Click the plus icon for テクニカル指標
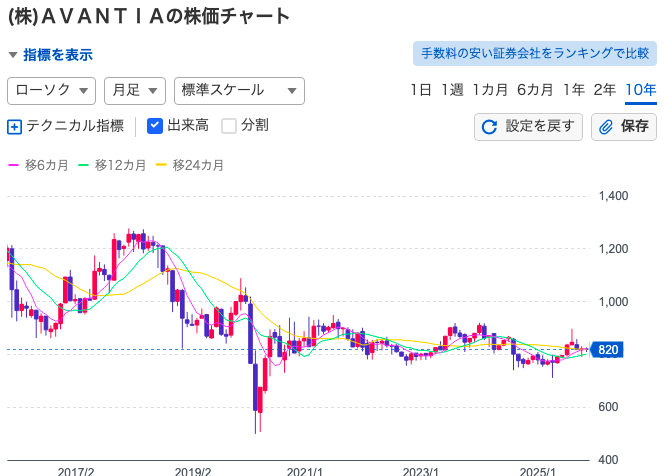The height and width of the screenshot is (476, 665). [x=14, y=126]
